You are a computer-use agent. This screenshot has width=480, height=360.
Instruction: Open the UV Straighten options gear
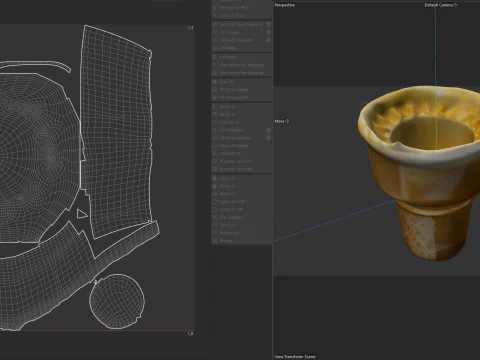pos(268,130)
